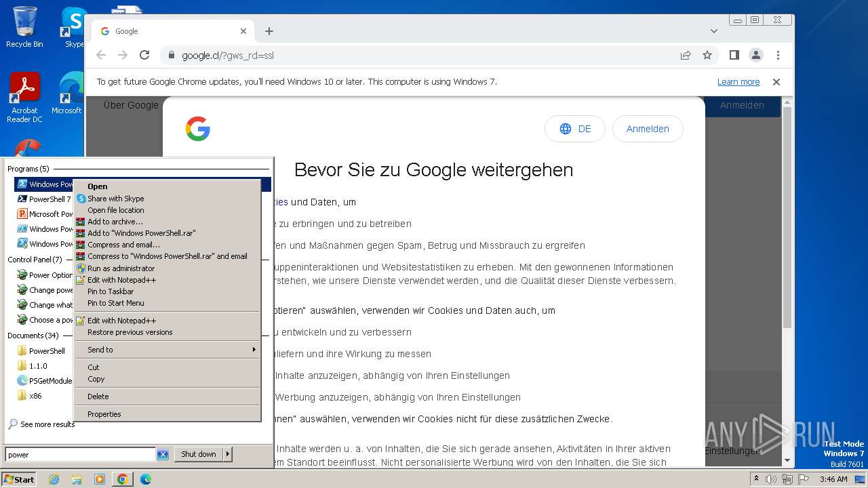
Task: Click Learn more link
Action: [x=738, y=82]
